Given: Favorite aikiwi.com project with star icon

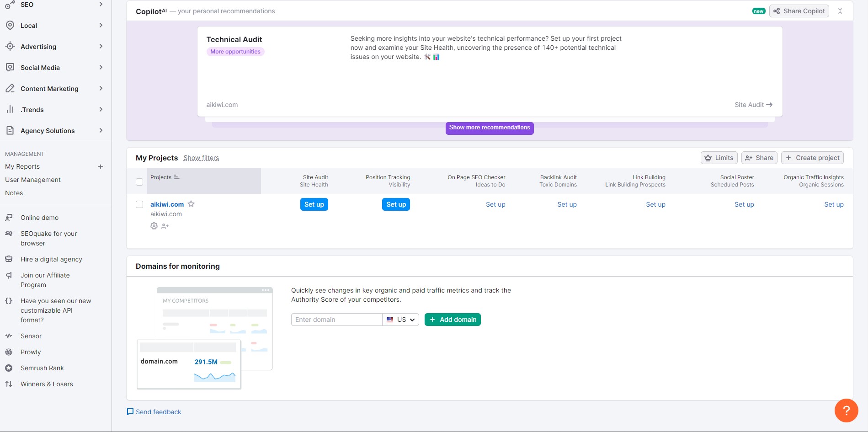Looking at the screenshot, I should pyautogui.click(x=191, y=204).
